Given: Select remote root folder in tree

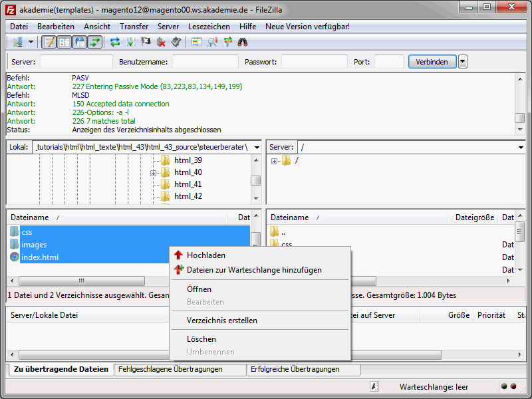Looking at the screenshot, I should 297,160.
